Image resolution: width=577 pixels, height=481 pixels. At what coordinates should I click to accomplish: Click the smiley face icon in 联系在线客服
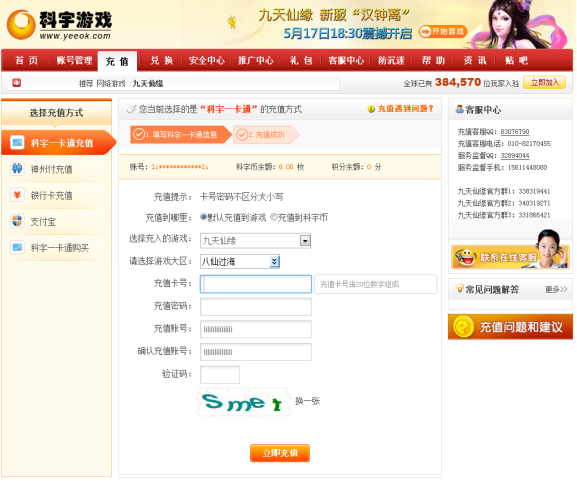point(465,257)
